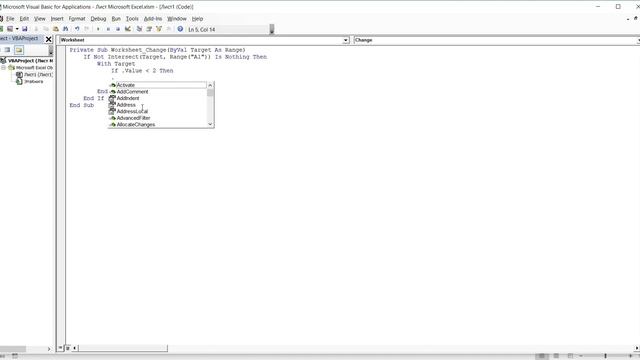Click autocomplete list scroll up arrow
The image size is (640, 360).
[x=210, y=85]
